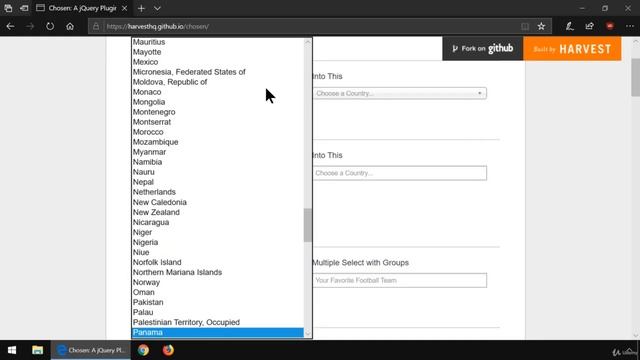The height and width of the screenshot is (360, 640).
Task: Click the list scroll up arrow
Action: (308, 42)
